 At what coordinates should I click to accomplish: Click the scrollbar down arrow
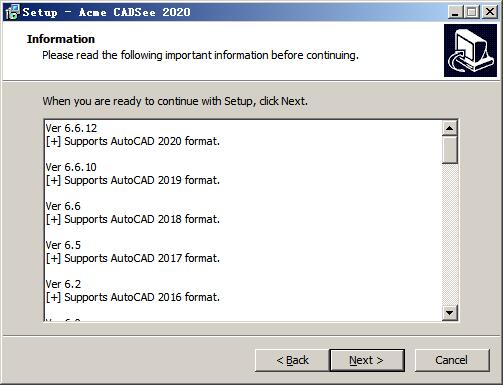(x=450, y=313)
